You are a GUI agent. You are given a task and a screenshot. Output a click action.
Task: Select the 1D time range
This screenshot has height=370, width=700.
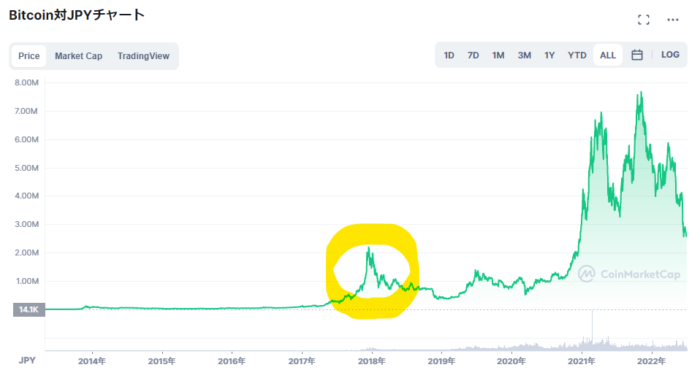pyautogui.click(x=449, y=55)
